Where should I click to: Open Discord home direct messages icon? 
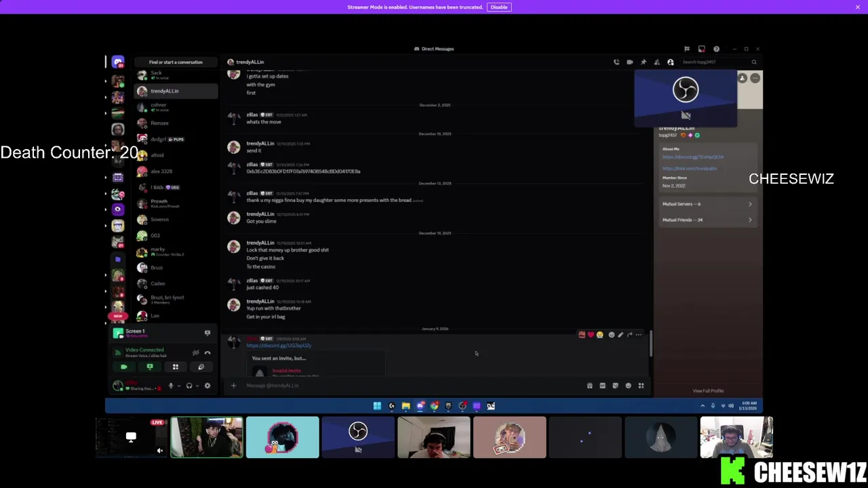click(118, 62)
